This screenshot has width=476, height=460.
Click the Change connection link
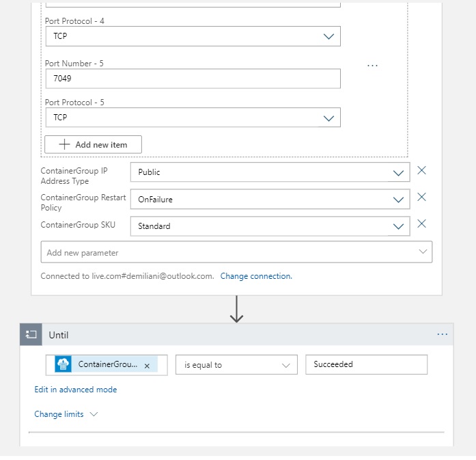click(256, 276)
